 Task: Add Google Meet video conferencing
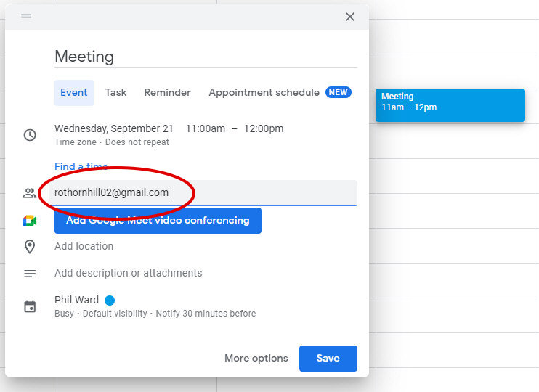158,221
